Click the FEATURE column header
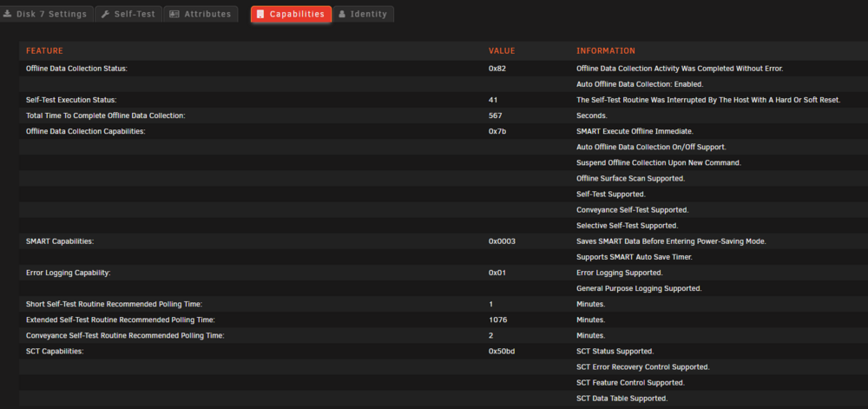868x409 pixels. [x=45, y=51]
